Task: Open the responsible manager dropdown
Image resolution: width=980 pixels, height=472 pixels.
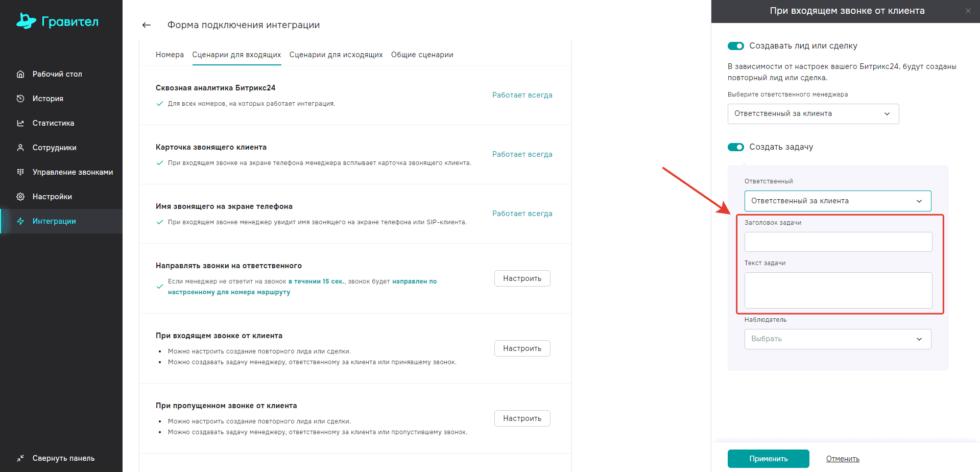Action: 813,114
